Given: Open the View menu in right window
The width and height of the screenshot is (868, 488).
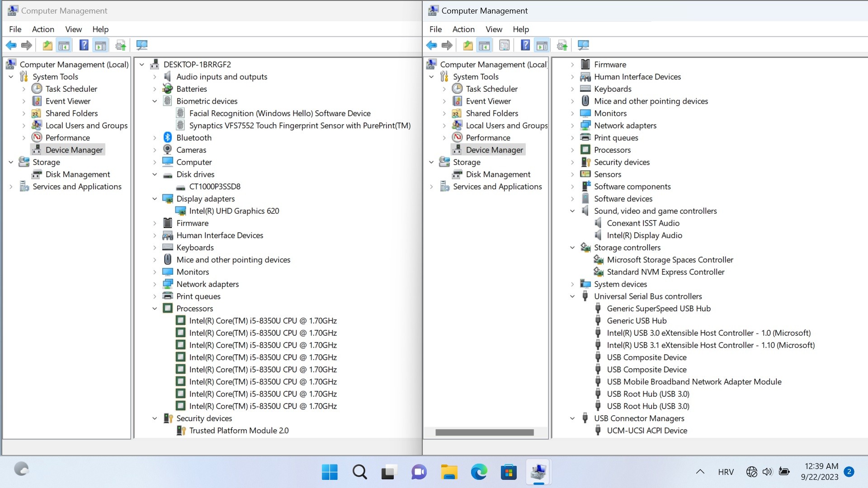Looking at the screenshot, I should tap(494, 29).
